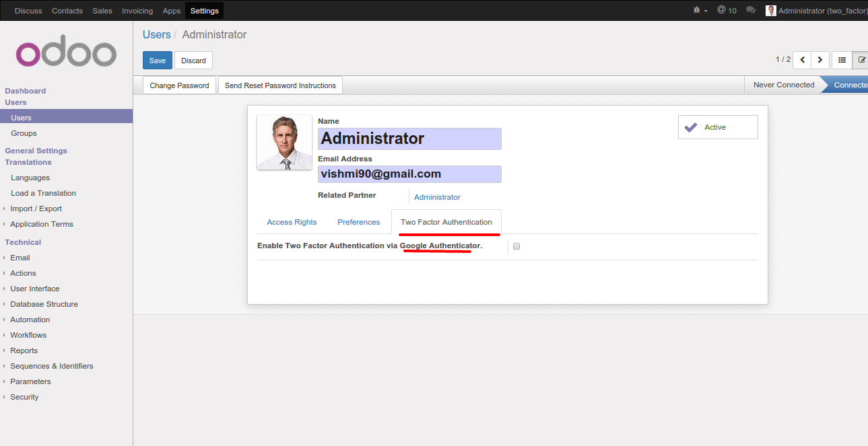Switch to the Preferences tab
This screenshot has width=868, height=446.
click(x=358, y=222)
